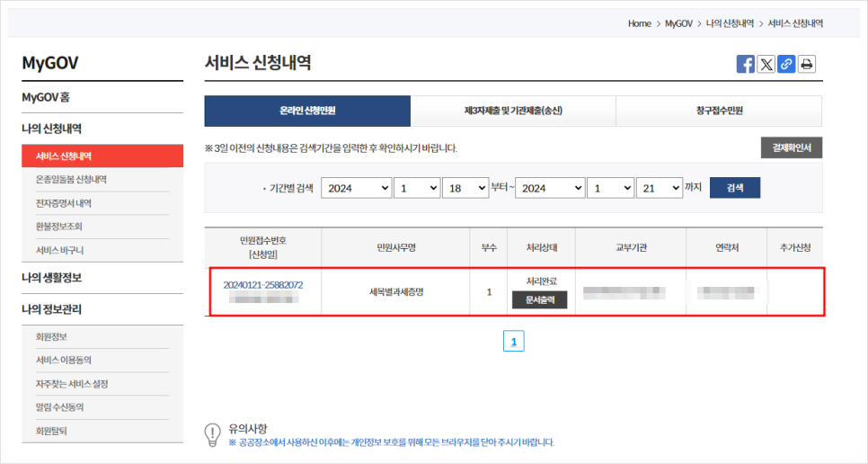Share page on X icon
868x464 pixels.
[x=766, y=64]
